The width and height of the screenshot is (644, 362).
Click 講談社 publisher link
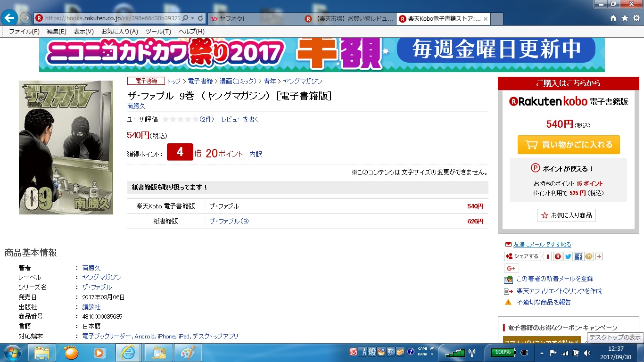tap(91, 307)
